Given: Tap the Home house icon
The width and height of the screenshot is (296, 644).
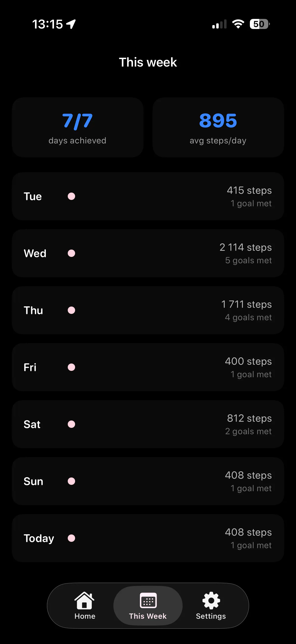Looking at the screenshot, I should pos(84,600).
